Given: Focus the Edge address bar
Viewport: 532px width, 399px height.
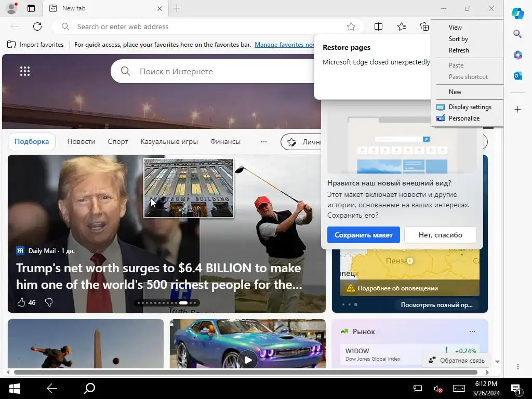Looking at the screenshot, I should click(207, 26).
